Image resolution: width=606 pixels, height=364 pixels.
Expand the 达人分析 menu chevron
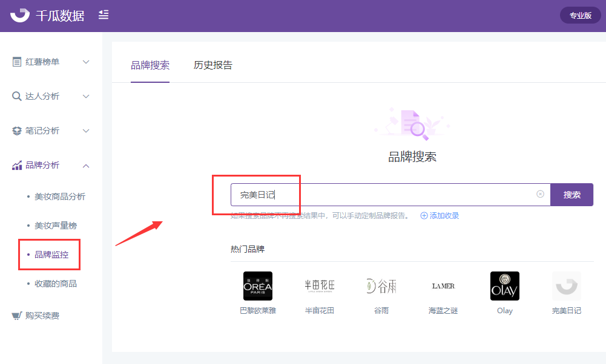point(86,96)
